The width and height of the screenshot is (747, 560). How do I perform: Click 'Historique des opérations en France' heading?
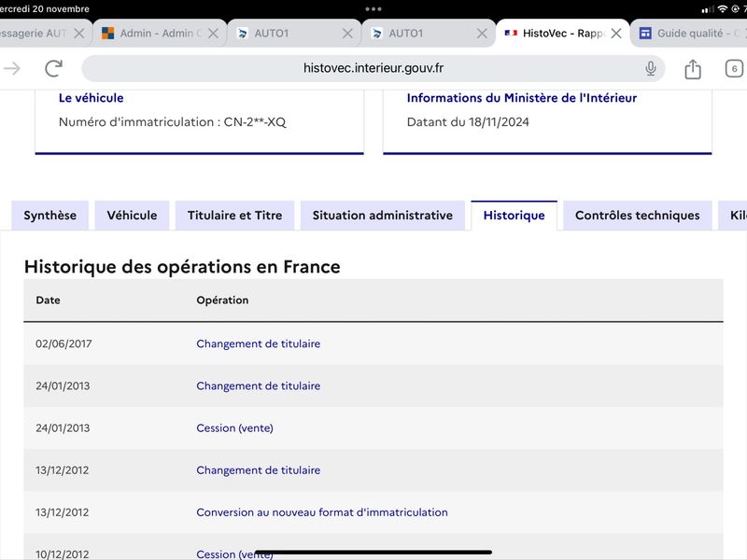[182, 267]
